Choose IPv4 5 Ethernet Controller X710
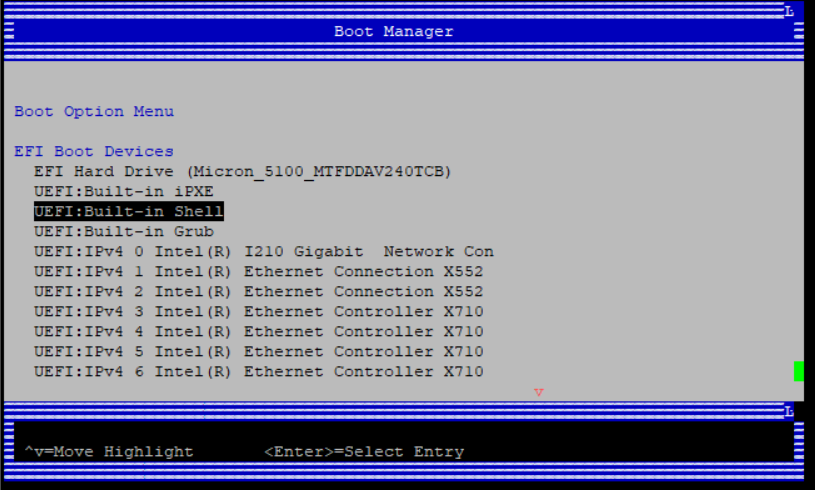This screenshot has width=815, height=490. 258,352
